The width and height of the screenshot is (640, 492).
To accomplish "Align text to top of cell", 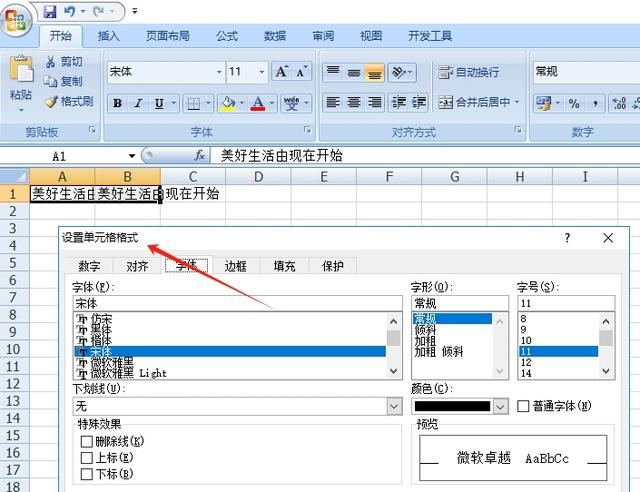I will [x=333, y=72].
